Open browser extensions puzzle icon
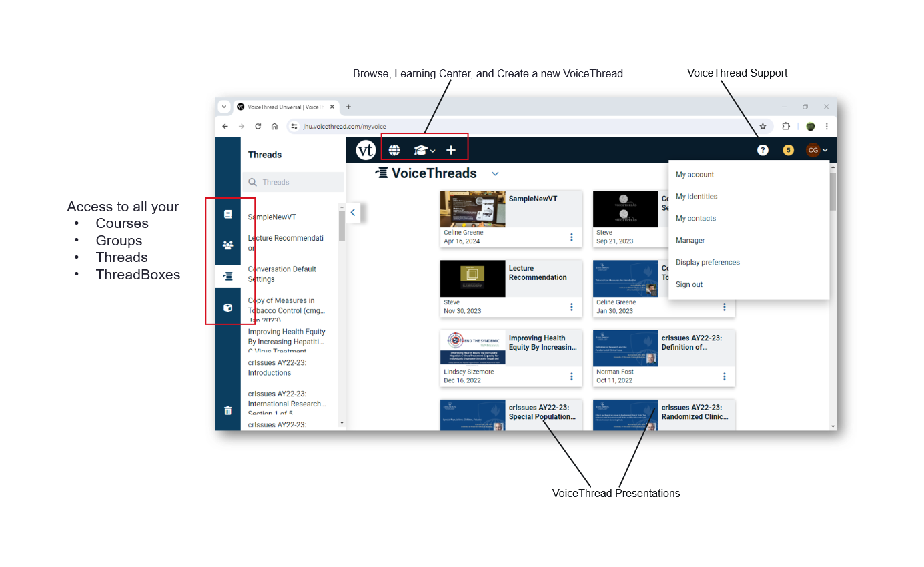Image resolution: width=924 pixels, height=567 pixels. point(786,126)
